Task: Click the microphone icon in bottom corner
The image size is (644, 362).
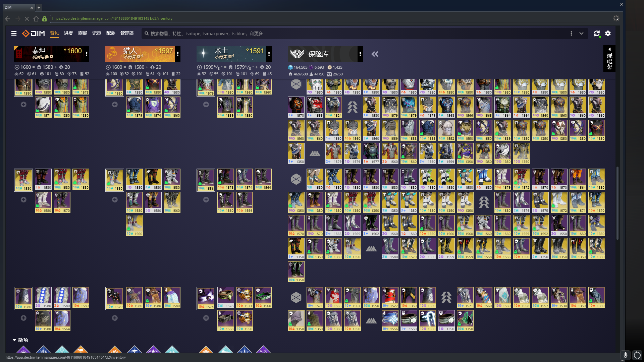Action: (x=625, y=355)
